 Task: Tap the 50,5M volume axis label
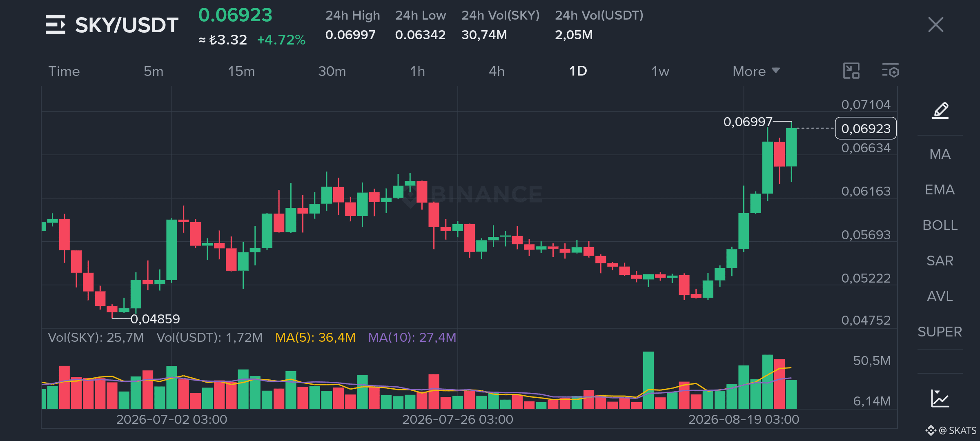[872, 361]
